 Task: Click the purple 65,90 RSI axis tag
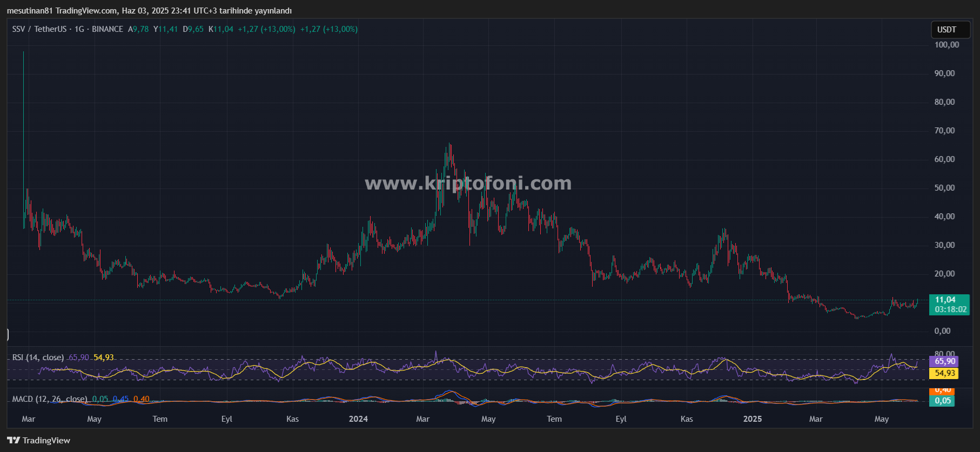pyautogui.click(x=944, y=361)
